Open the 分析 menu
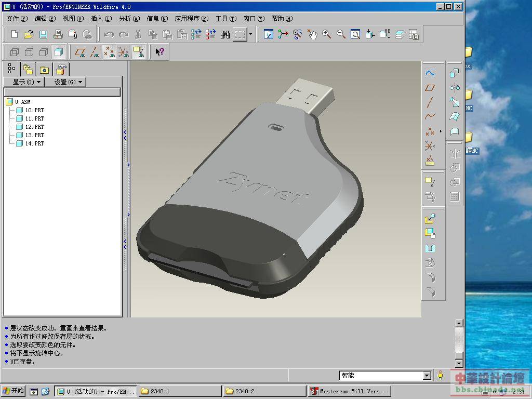This screenshot has height=399, width=532. [x=129, y=19]
